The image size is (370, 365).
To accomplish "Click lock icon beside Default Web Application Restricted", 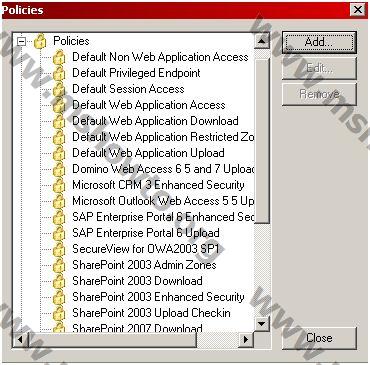I will click(x=59, y=137).
